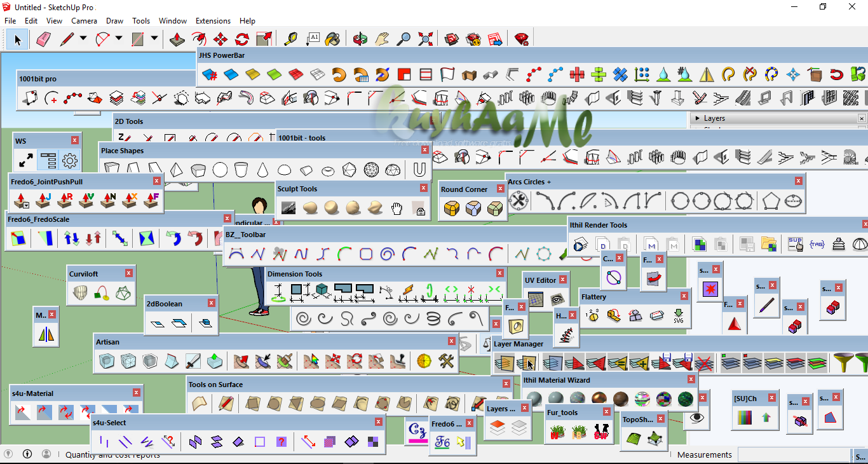Open Joint Push Pull dropdown on first icon
Viewport: 868px width, 464px height.
(25, 206)
